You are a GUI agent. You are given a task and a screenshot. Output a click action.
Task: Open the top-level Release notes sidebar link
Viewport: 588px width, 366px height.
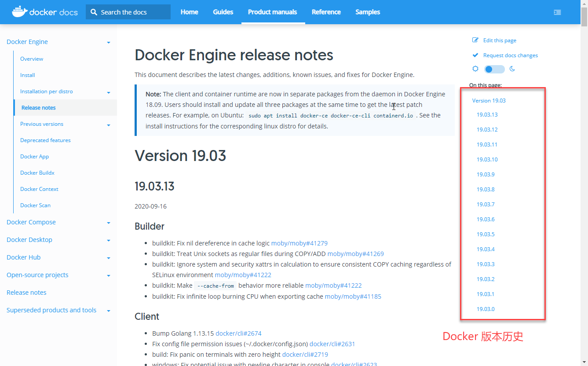click(x=26, y=293)
